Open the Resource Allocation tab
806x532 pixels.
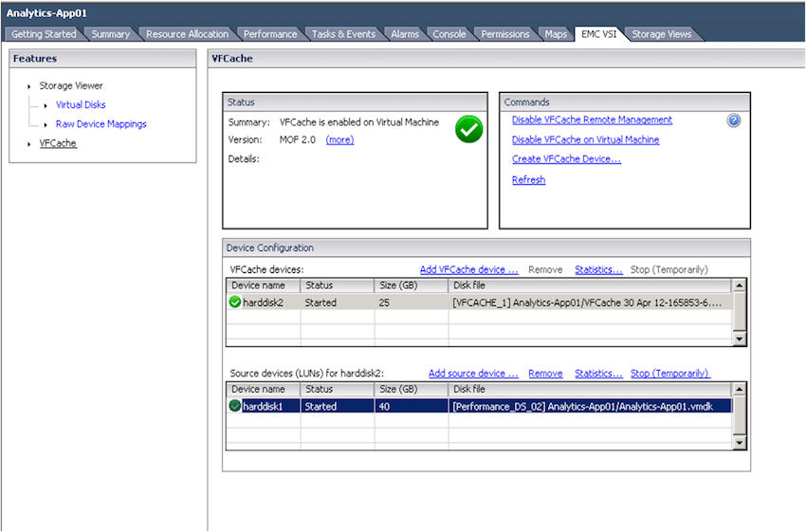tap(187, 34)
